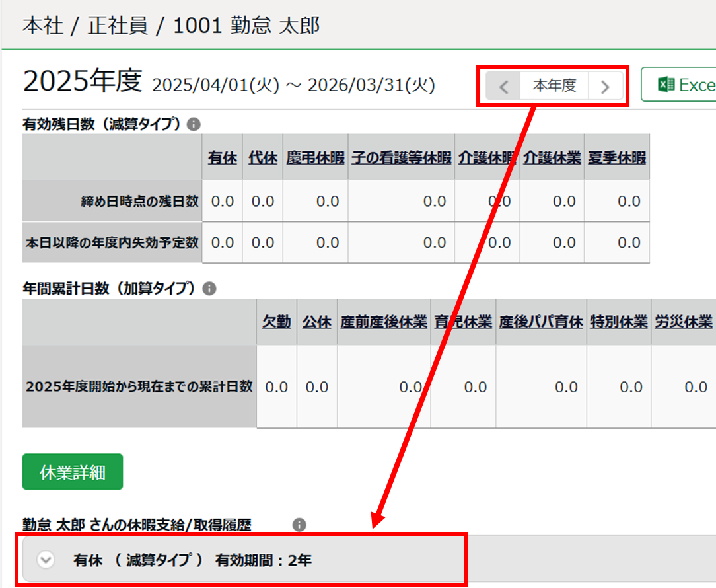The image size is (716, 588).
Task: Select 有休 value in 締め日時点の残日数 row
Action: tap(223, 201)
